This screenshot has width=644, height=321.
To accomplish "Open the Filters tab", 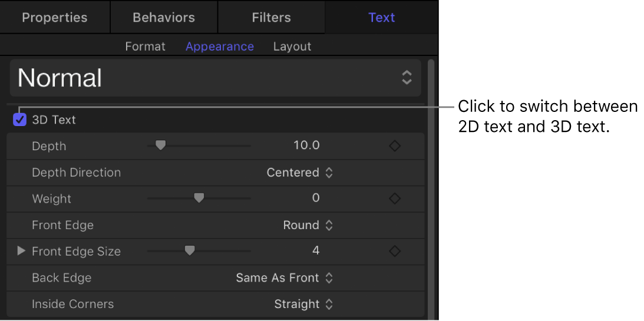I will [x=271, y=17].
